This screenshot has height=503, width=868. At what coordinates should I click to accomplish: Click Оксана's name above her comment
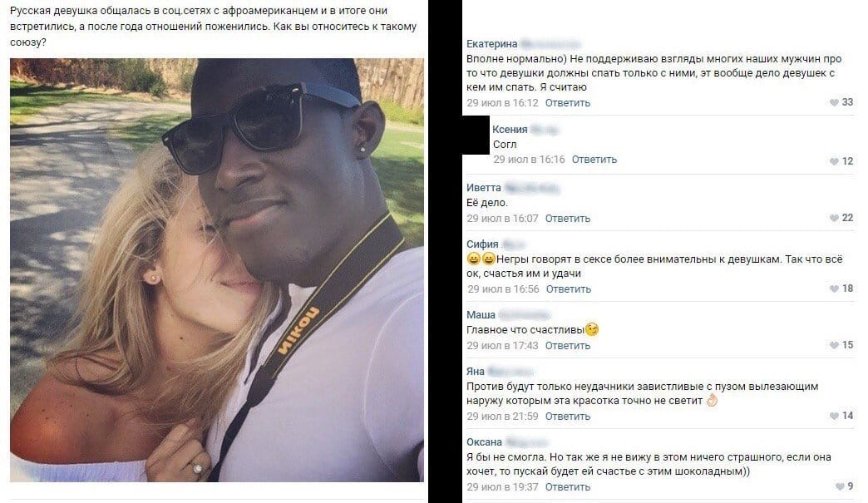484,442
